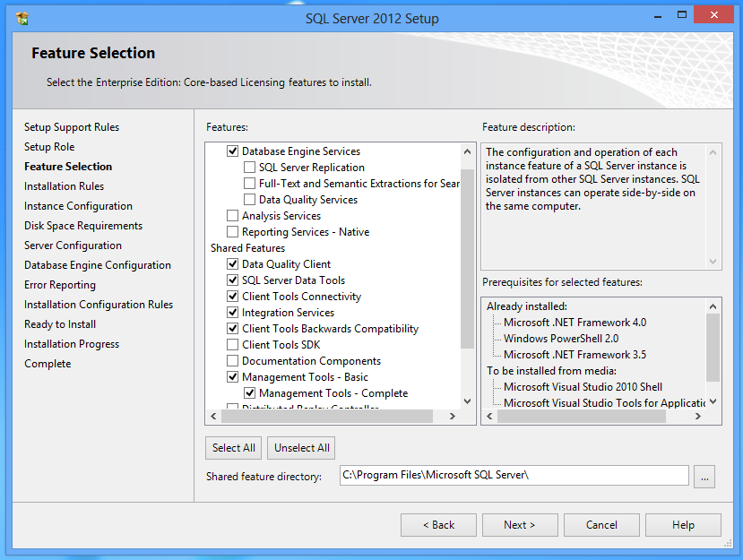Select Microsoft Visual Studio 2010 Shell prerequisite

click(x=583, y=386)
